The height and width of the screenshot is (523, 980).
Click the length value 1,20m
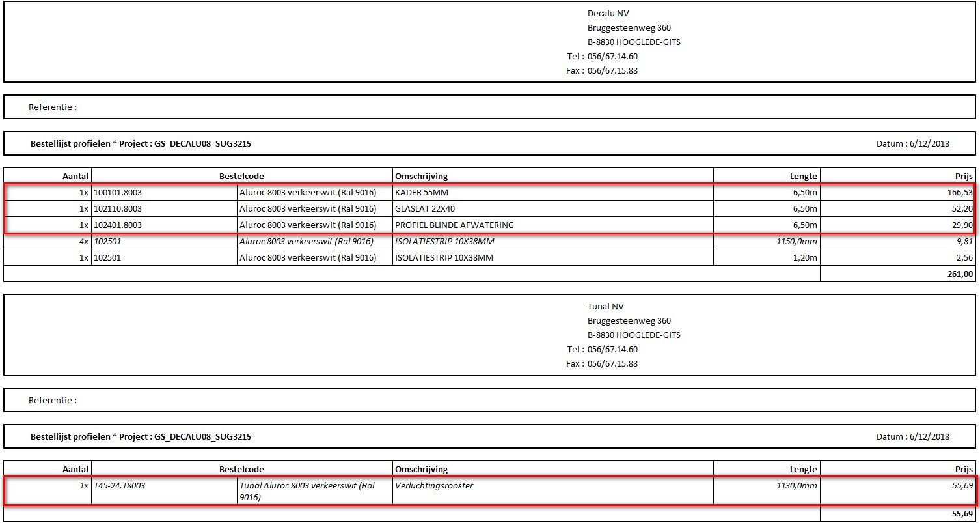click(805, 258)
